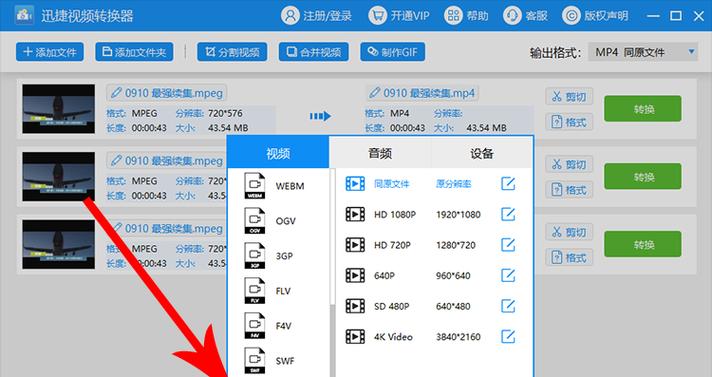Select the OGV format icon
Viewport: 712px width, 377px height.
point(255,221)
